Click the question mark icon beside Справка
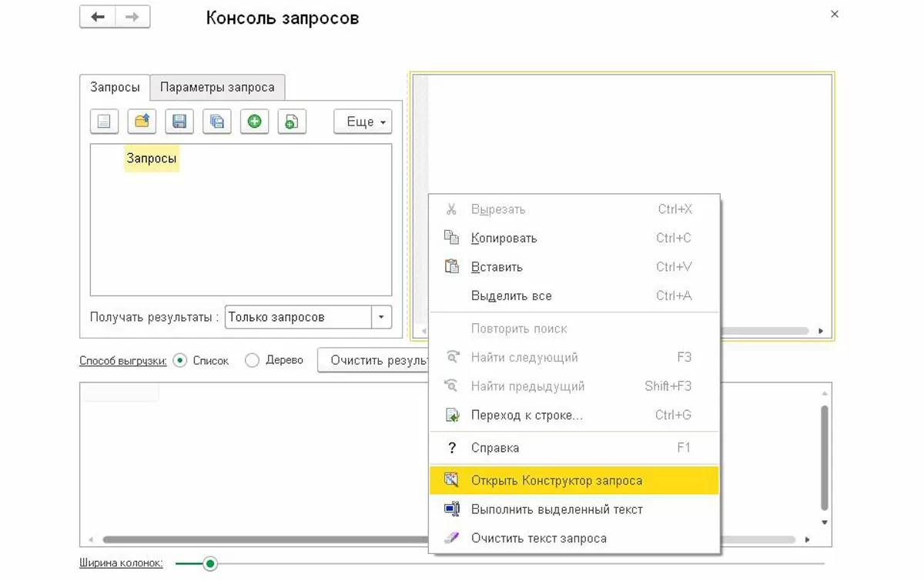The height and width of the screenshot is (581, 924). [x=452, y=448]
